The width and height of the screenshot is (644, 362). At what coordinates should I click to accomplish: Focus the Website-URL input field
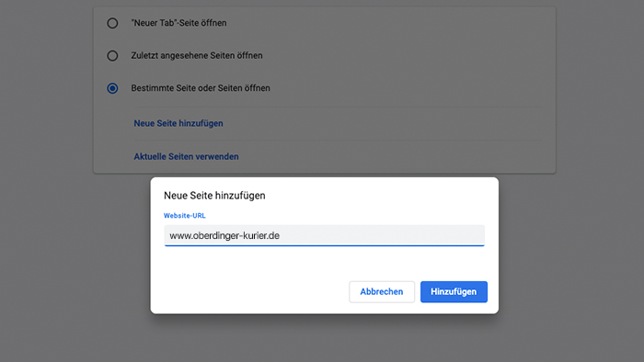pyautogui.click(x=324, y=235)
